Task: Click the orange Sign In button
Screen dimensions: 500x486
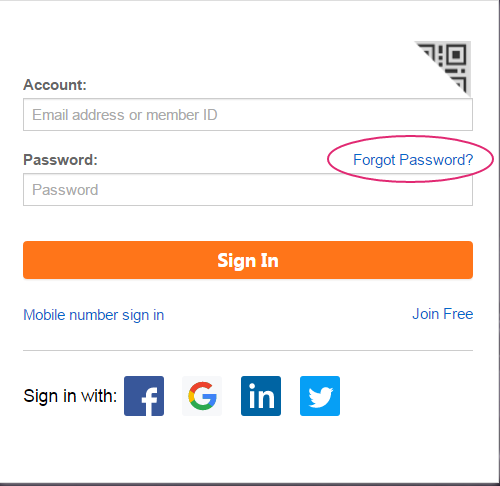Action: coord(248,260)
